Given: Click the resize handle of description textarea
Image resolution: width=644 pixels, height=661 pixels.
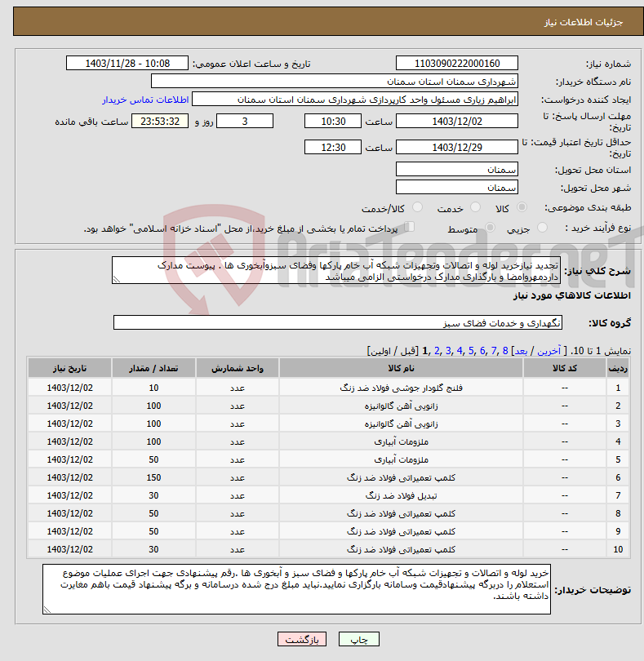Looking at the screenshot, I should tap(117, 279).
